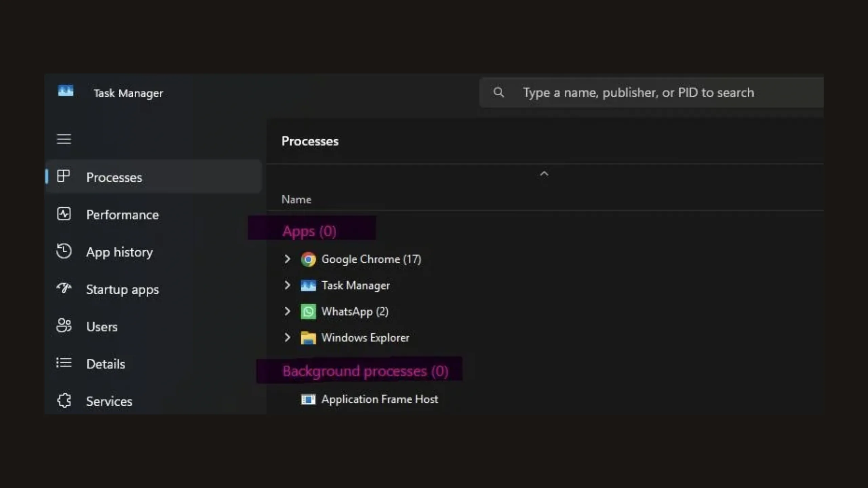The width and height of the screenshot is (868, 488).
Task: Select the WhatsApp (2) row text
Action: point(355,312)
